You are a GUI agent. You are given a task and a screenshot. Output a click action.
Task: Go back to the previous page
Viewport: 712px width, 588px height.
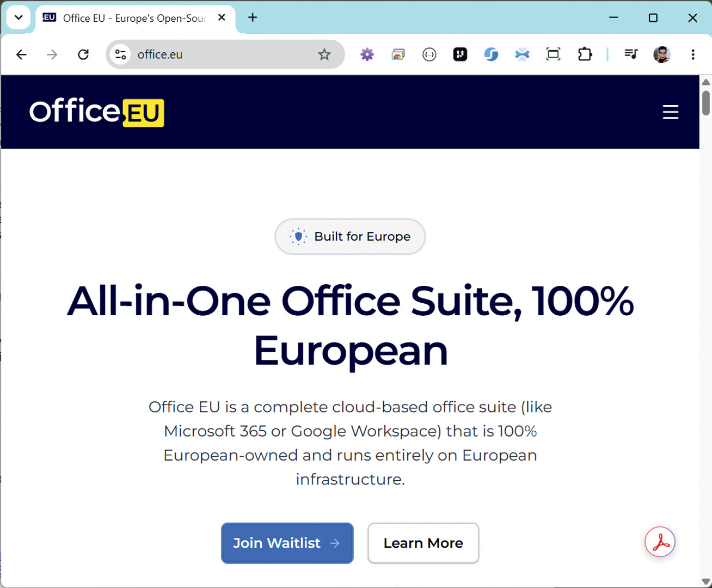21,54
